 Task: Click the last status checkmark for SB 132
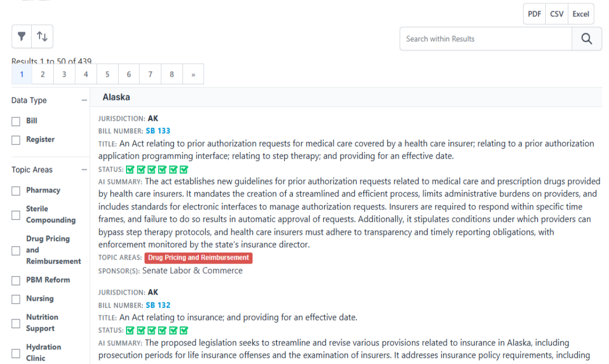tap(184, 331)
